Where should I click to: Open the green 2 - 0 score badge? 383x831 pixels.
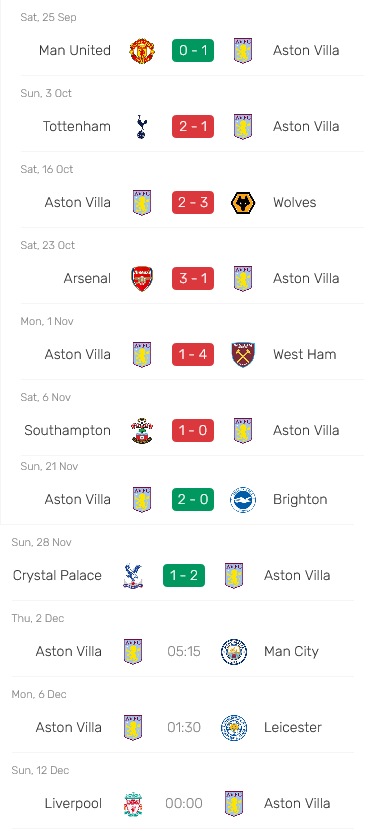click(193, 500)
